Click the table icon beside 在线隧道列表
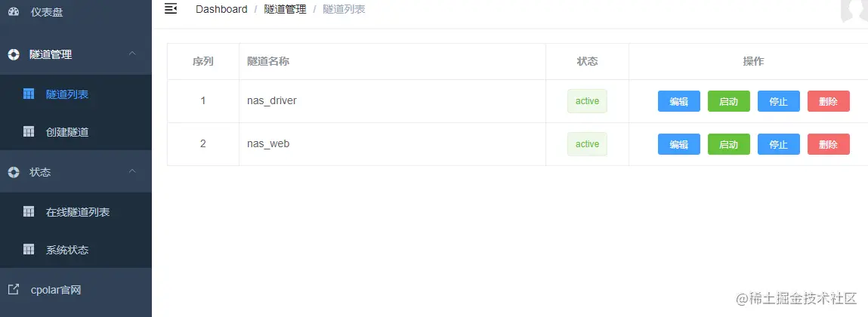The image size is (868, 317). tap(29, 211)
